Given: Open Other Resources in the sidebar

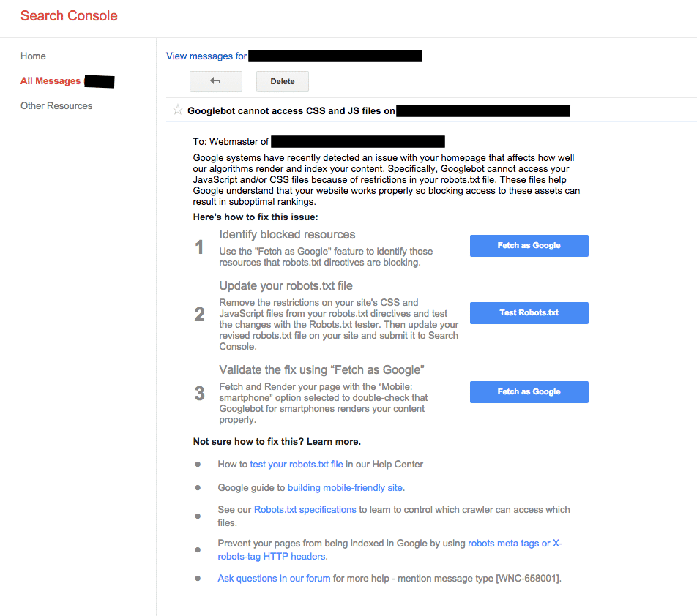Looking at the screenshot, I should click(x=56, y=105).
